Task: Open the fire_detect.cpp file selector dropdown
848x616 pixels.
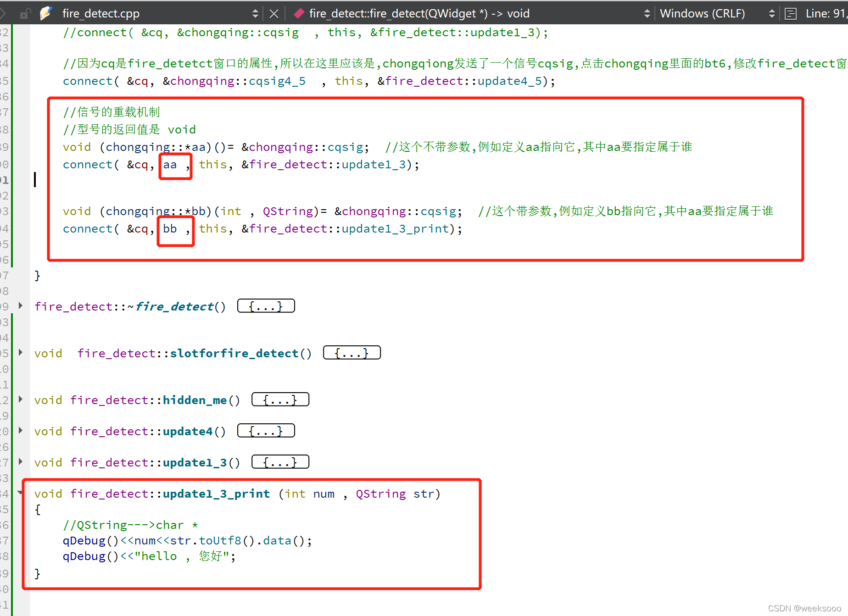Action: (255, 14)
